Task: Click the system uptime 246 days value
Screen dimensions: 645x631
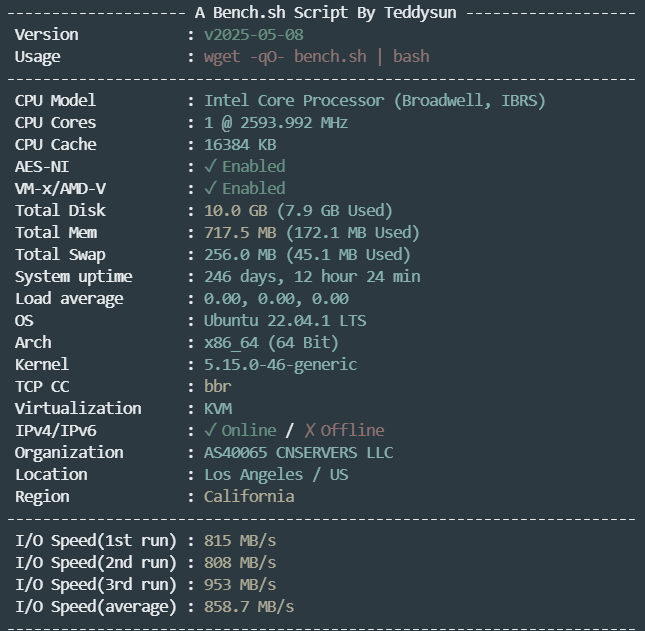Action: [x=312, y=276]
